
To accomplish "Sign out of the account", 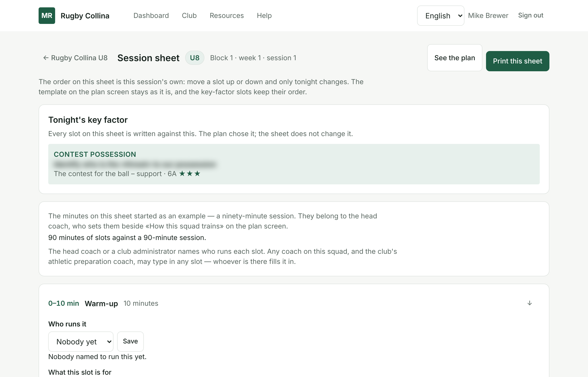I will [531, 15].
